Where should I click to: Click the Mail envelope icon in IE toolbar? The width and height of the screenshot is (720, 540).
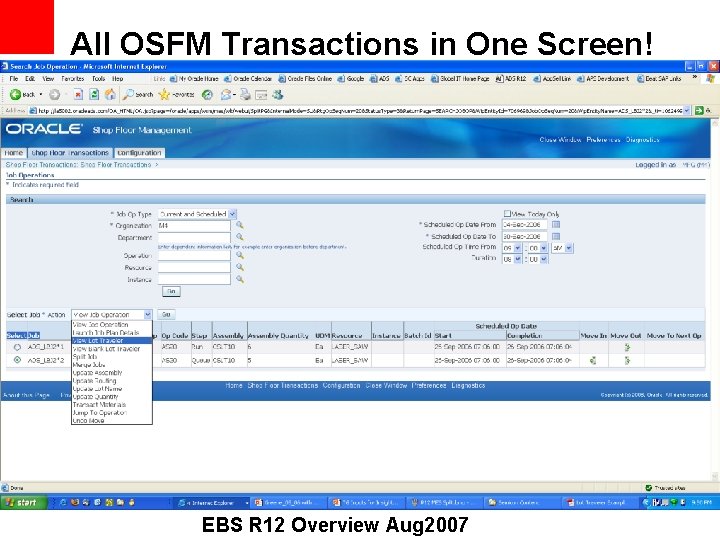(226, 95)
